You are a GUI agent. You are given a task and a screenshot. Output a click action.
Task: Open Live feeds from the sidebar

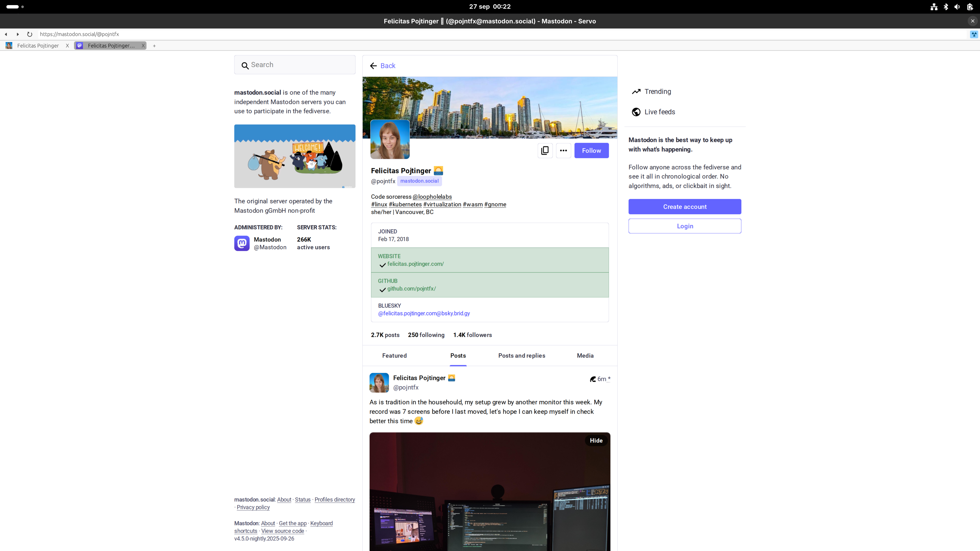click(653, 112)
